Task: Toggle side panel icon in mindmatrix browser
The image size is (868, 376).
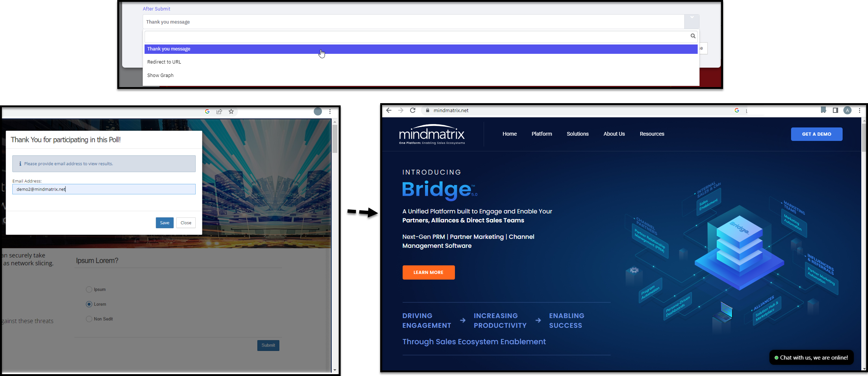Action: tap(836, 110)
